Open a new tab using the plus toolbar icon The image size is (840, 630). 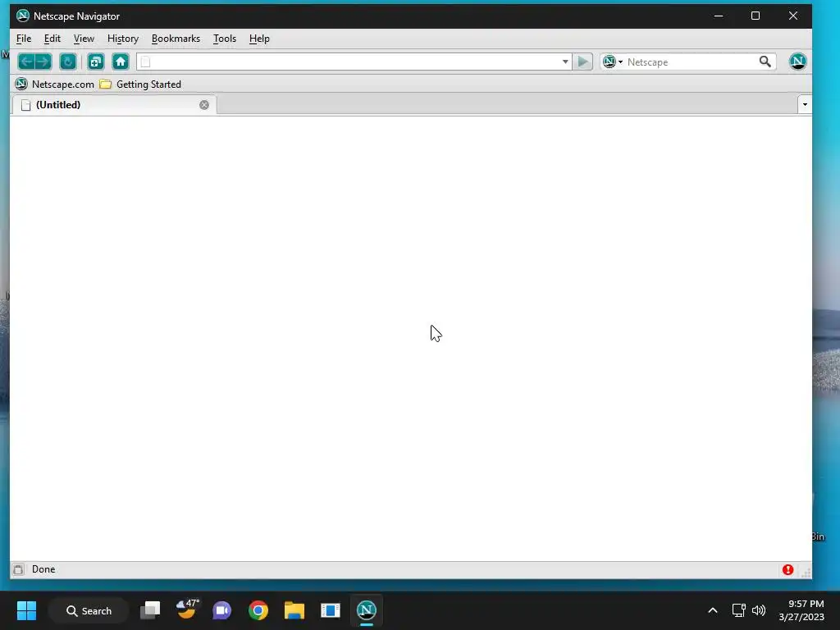[x=96, y=62]
